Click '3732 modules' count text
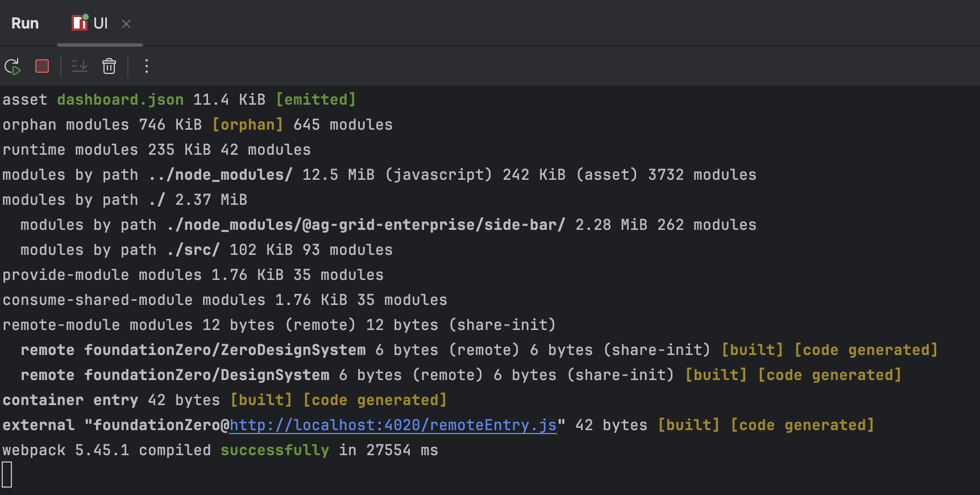The height and width of the screenshot is (495, 980). click(703, 175)
